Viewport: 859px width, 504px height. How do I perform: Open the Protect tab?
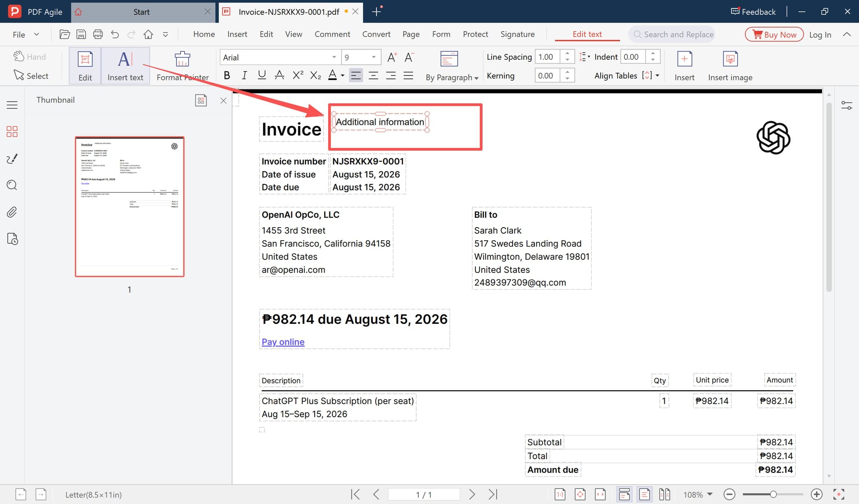(x=475, y=34)
